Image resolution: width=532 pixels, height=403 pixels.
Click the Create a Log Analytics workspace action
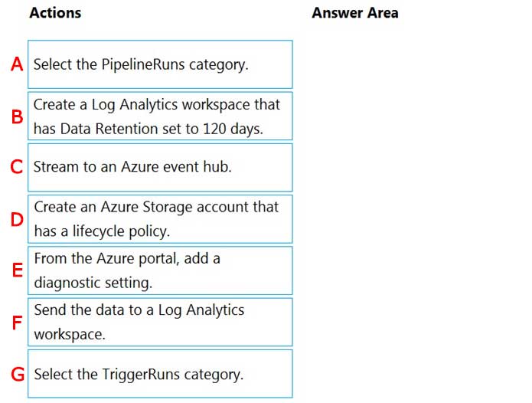click(x=160, y=116)
